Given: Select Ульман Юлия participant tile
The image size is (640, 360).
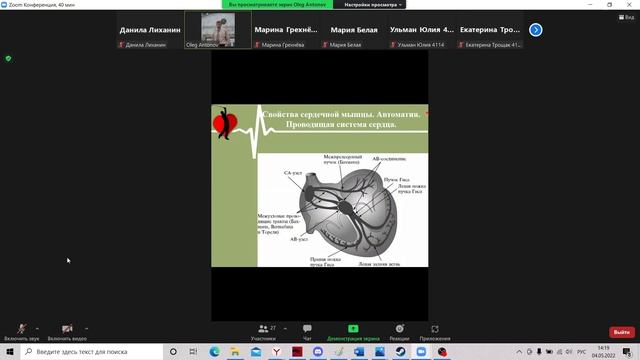Looking at the screenshot, I should pos(422,30).
